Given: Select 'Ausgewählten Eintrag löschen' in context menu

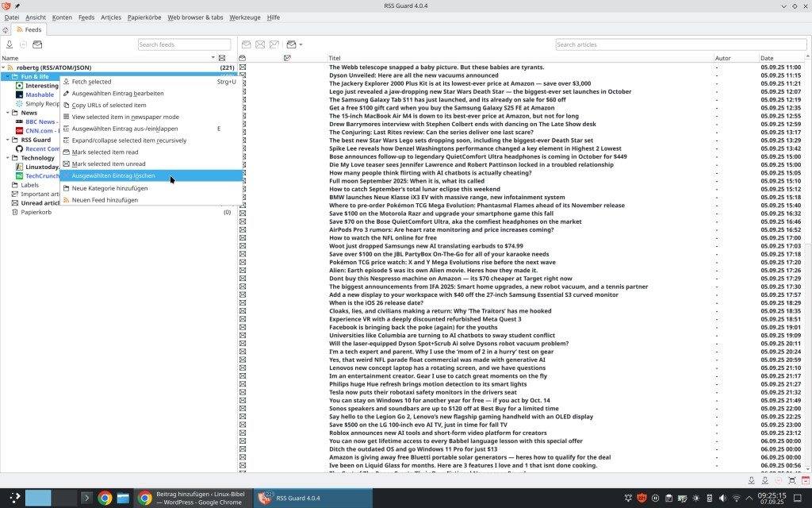Looking at the screenshot, I should pyautogui.click(x=151, y=175).
